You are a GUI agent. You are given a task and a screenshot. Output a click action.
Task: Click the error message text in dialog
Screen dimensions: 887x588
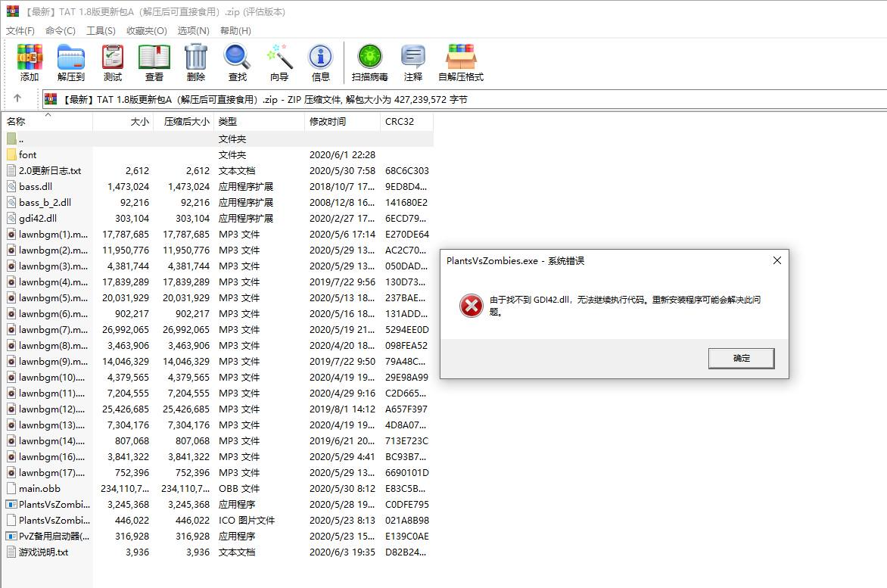(625, 305)
